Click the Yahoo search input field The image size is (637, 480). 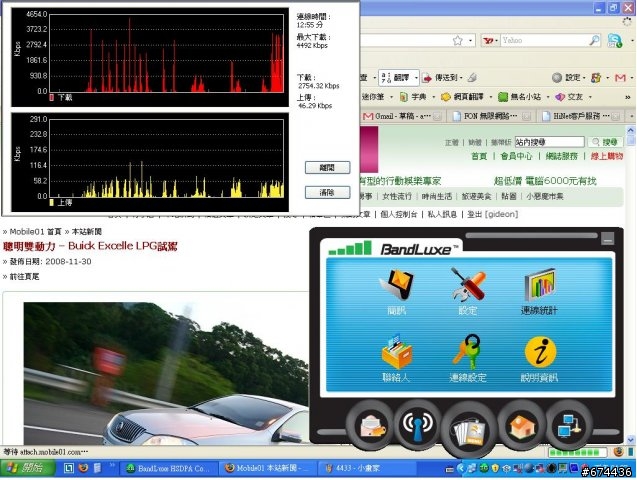click(544, 40)
